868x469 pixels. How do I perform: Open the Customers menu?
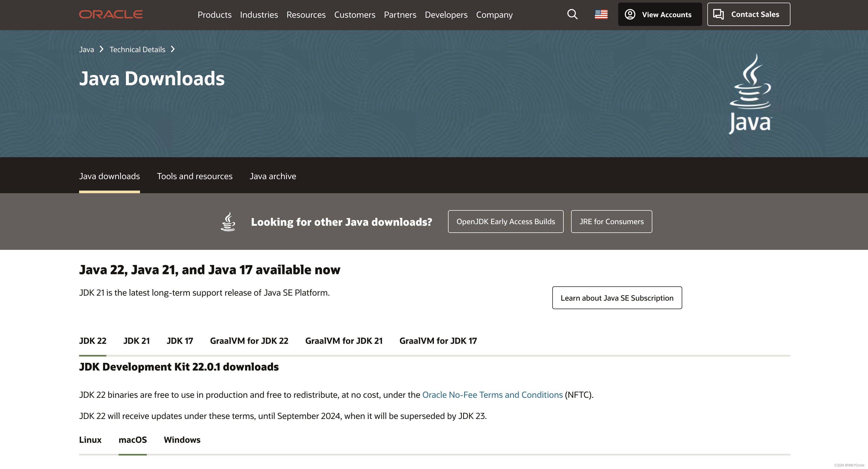[x=355, y=15]
